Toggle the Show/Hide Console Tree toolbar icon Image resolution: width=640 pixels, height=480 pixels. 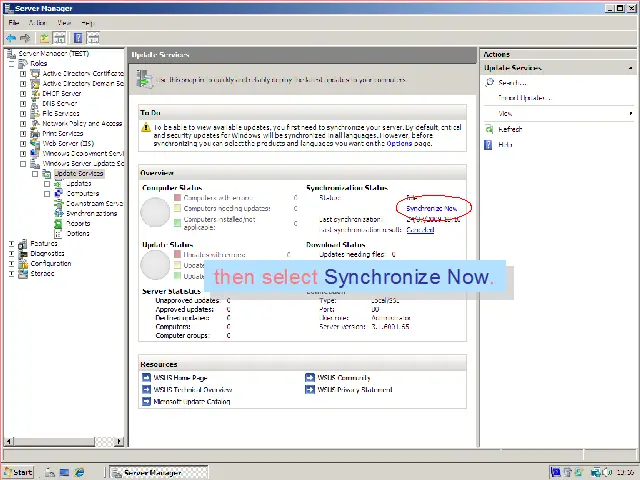[60, 38]
